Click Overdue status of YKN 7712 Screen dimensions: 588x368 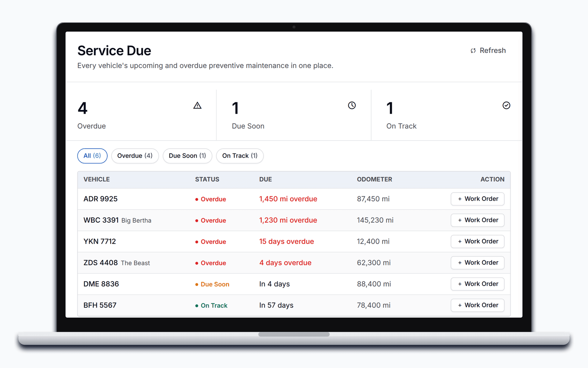[211, 242]
